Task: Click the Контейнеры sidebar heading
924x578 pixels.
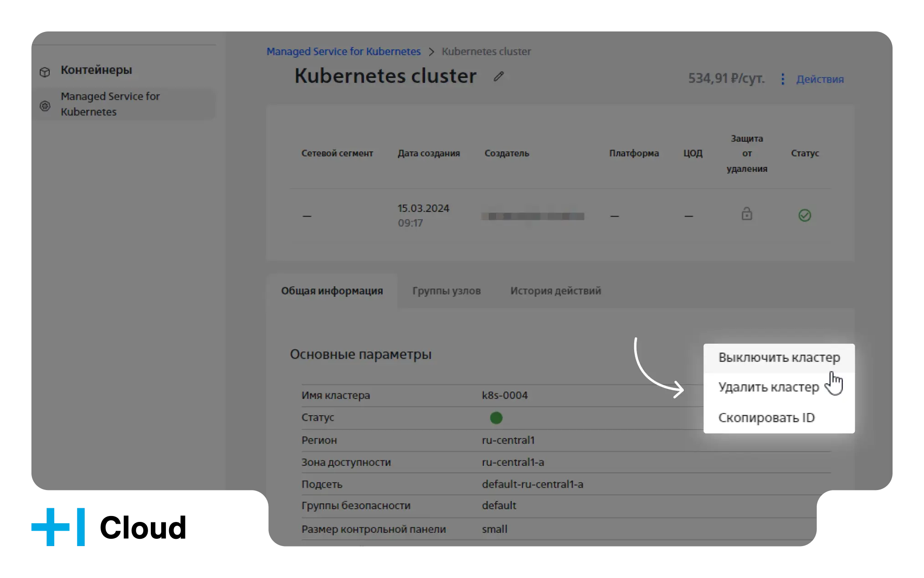Action: [x=96, y=70]
